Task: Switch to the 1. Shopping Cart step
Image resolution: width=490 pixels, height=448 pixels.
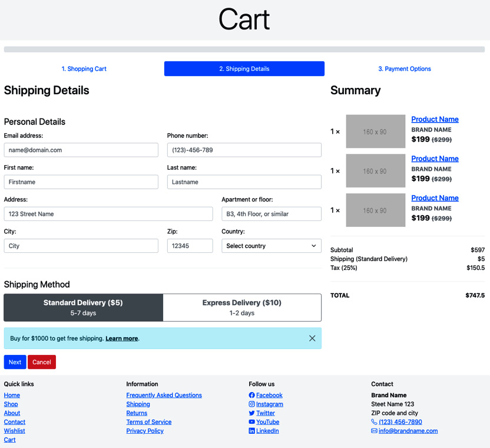Action: tap(84, 68)
